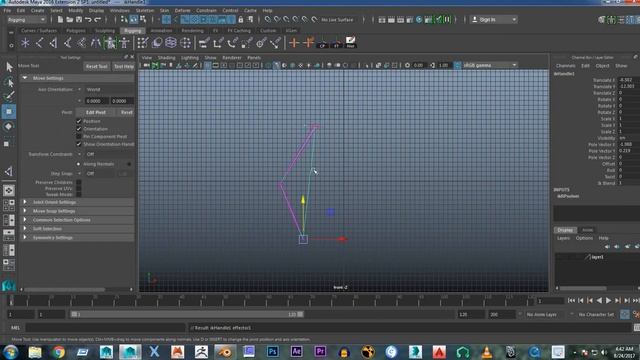Open the Transform Constraint dropdown
This screenshot has width=640, height=360.
(x=106, y=154)
